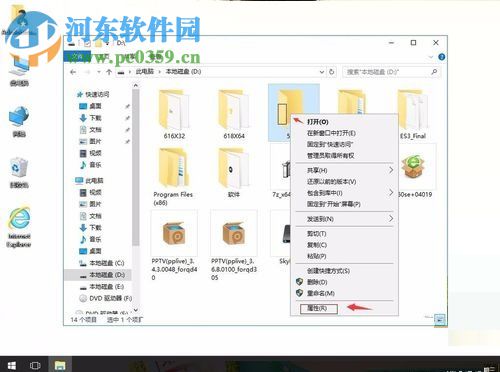Select the Program Files (x86) folder
Viewport: 500px width, 372px height.
click(173, 177)
